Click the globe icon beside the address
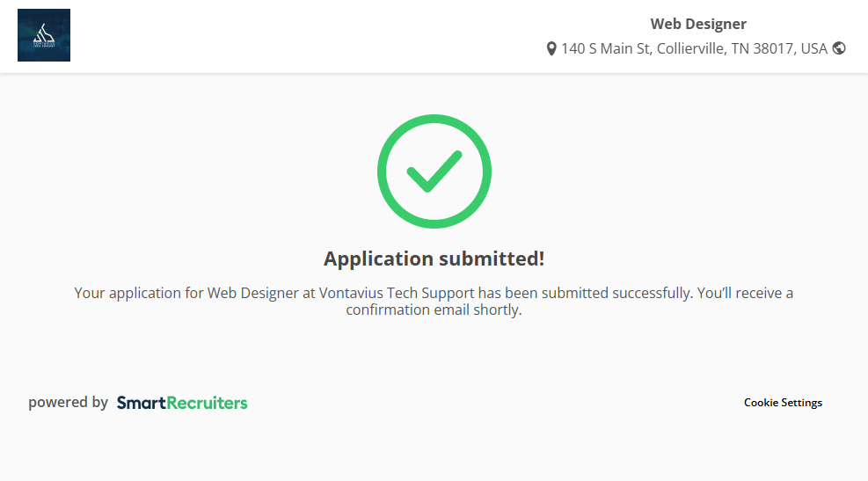The image size is (868, 481). point(839,48)
